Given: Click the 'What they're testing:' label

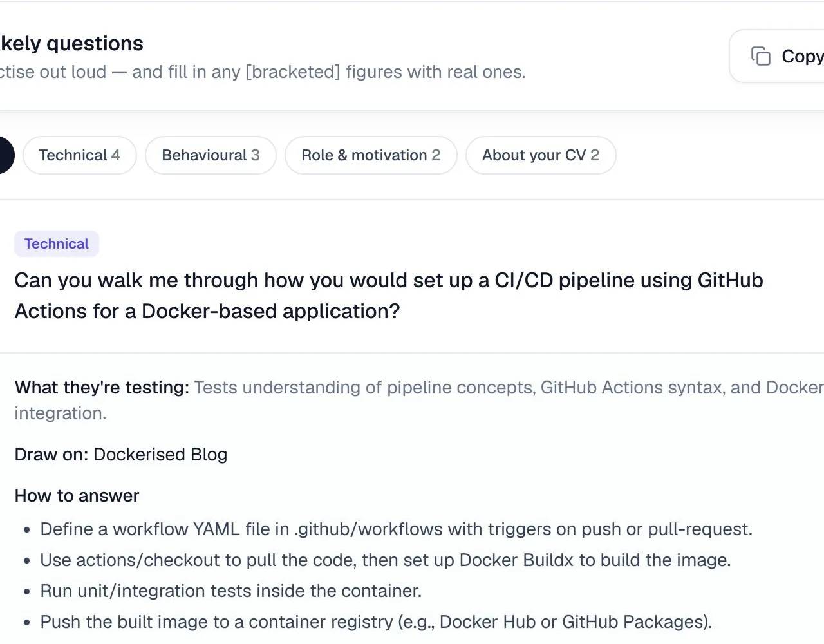Looking at the screenshot, I should [102, 387].
